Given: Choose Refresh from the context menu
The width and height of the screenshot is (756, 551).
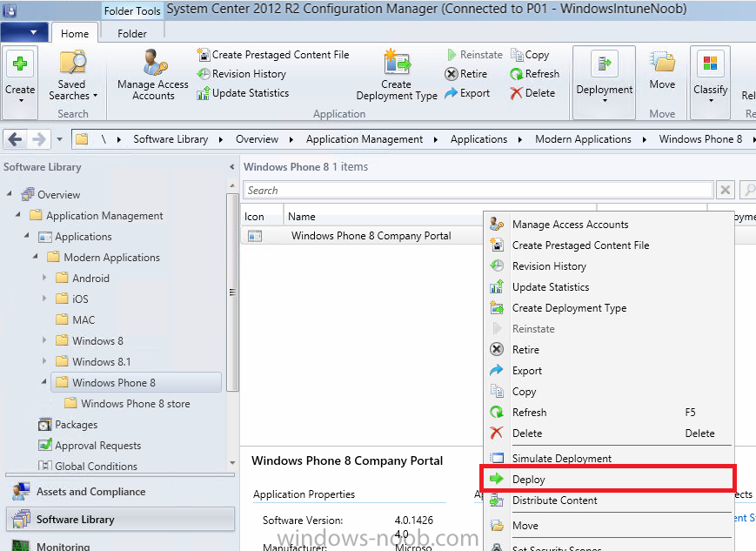Looking at the screenshot, I should (x=608, y=412).
